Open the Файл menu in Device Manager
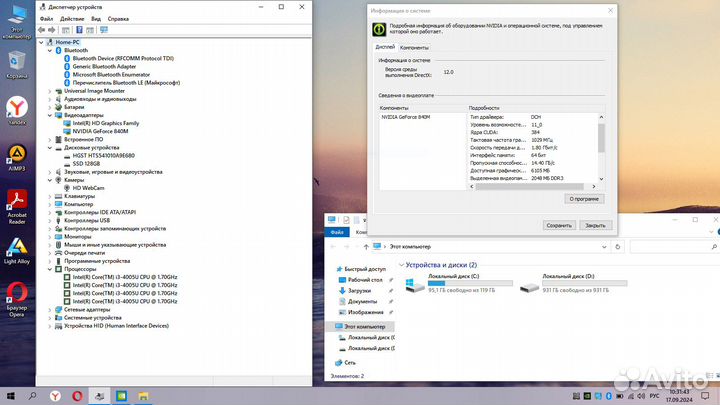 46,19
